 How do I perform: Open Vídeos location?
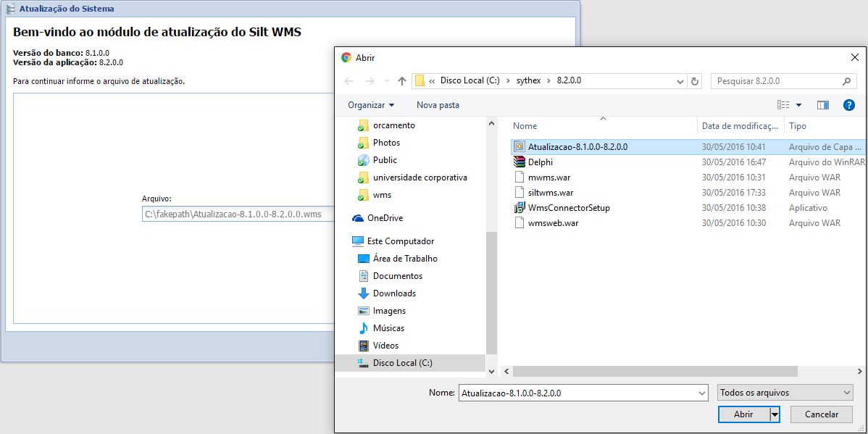click(x=379, y=346)
